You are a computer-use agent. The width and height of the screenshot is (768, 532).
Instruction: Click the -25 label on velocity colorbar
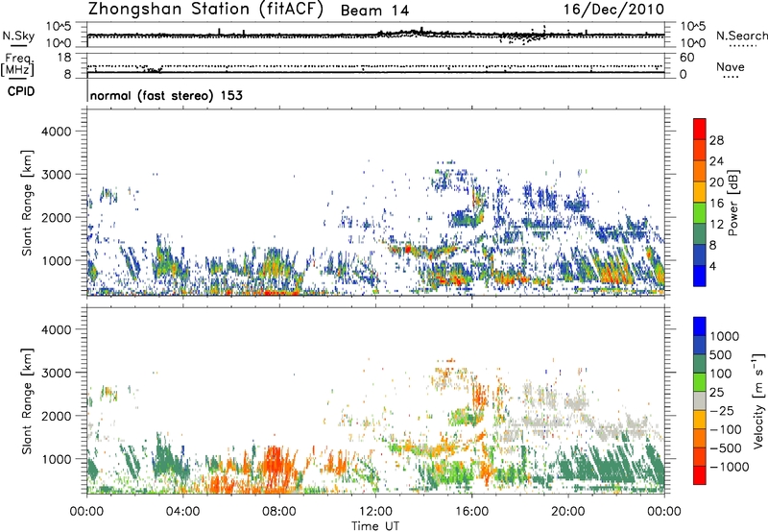722,410
